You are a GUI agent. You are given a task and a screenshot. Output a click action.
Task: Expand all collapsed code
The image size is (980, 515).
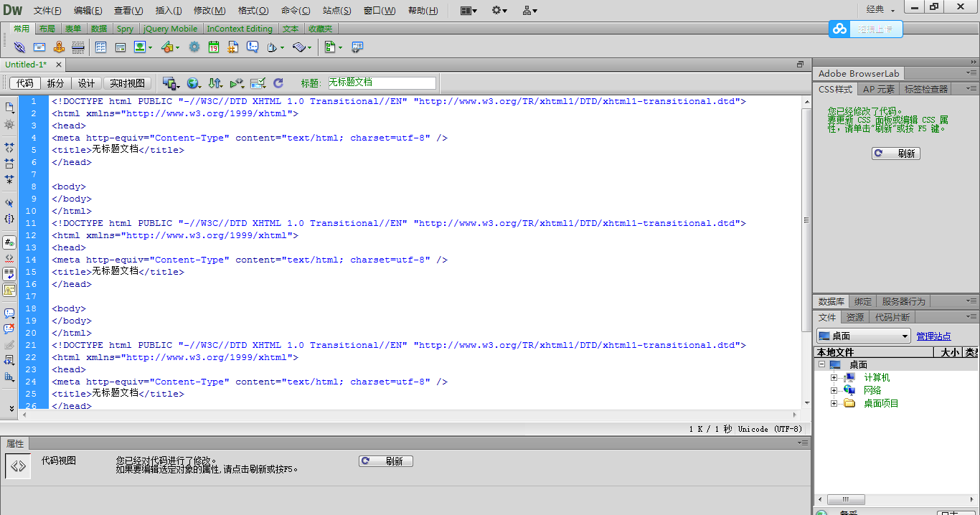9,179
